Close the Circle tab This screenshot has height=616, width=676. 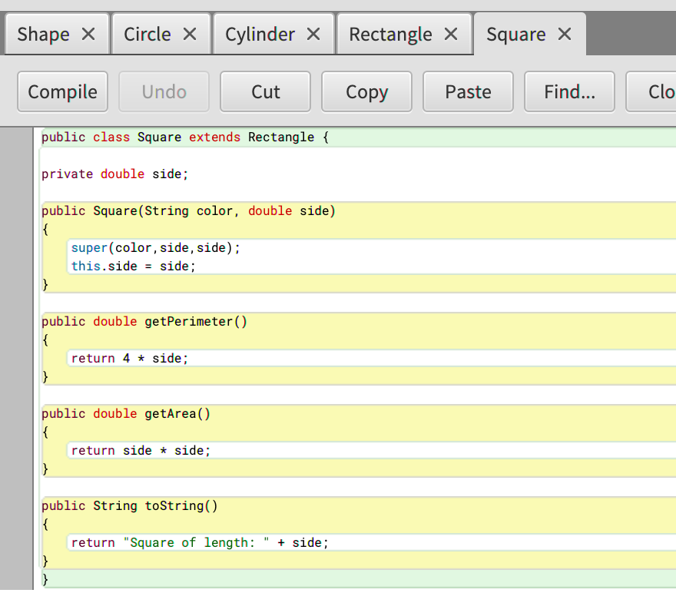click(x=188, y=34)
